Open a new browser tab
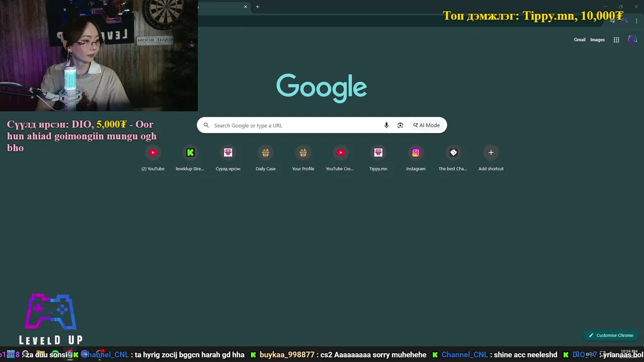 [x=258, y=7]
